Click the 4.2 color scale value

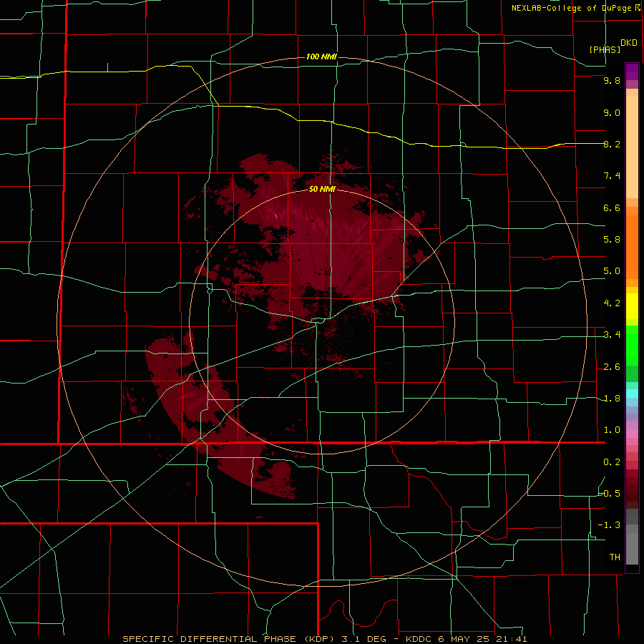coord(612,303)
